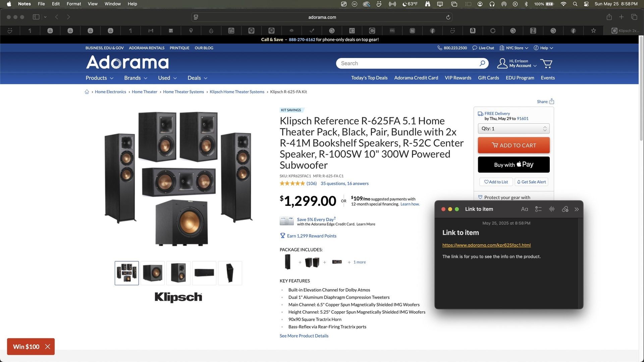Image resolution: width=644 pixels, height=362 pixels.
Task: Expand the Deals dropdown menu
Action: coord(197,78)
